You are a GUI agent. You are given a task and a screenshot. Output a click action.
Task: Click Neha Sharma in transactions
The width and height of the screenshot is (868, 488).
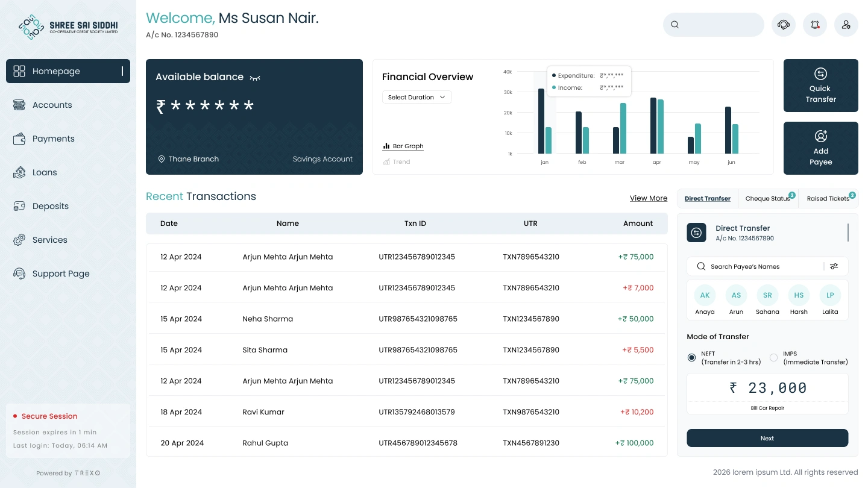point(268,319)
